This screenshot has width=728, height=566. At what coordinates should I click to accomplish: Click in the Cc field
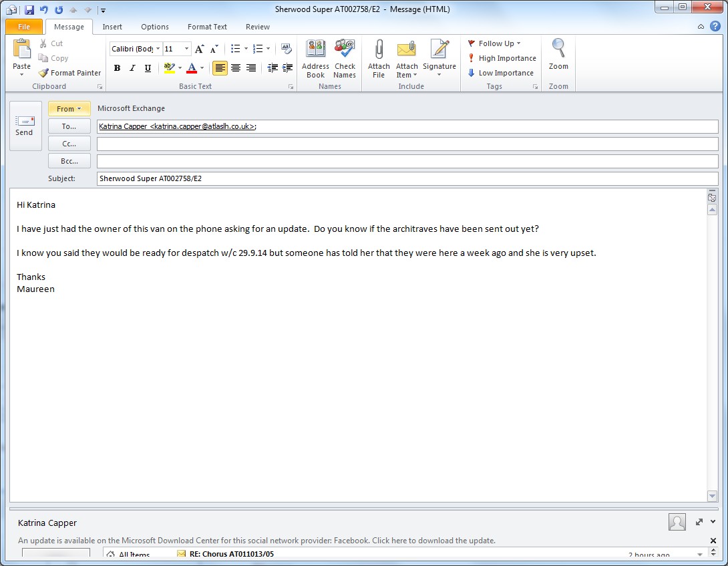pyautogui.click(x=407, y=144)
